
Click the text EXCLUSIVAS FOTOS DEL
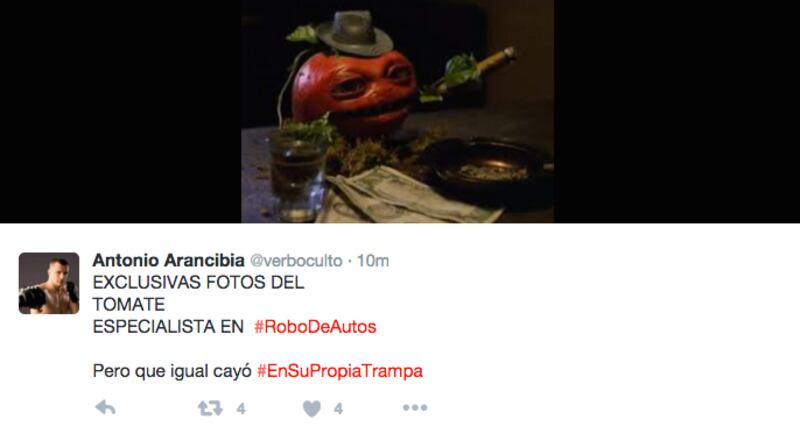[198, 282]
